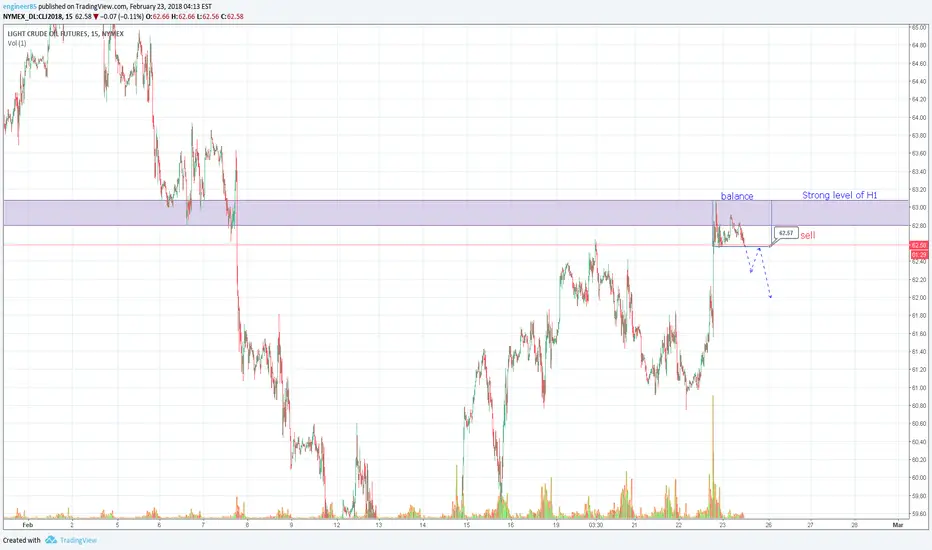Click the LIGHT CRUDE OIL FUTURES title
The image size is (932, 550).
65,34
